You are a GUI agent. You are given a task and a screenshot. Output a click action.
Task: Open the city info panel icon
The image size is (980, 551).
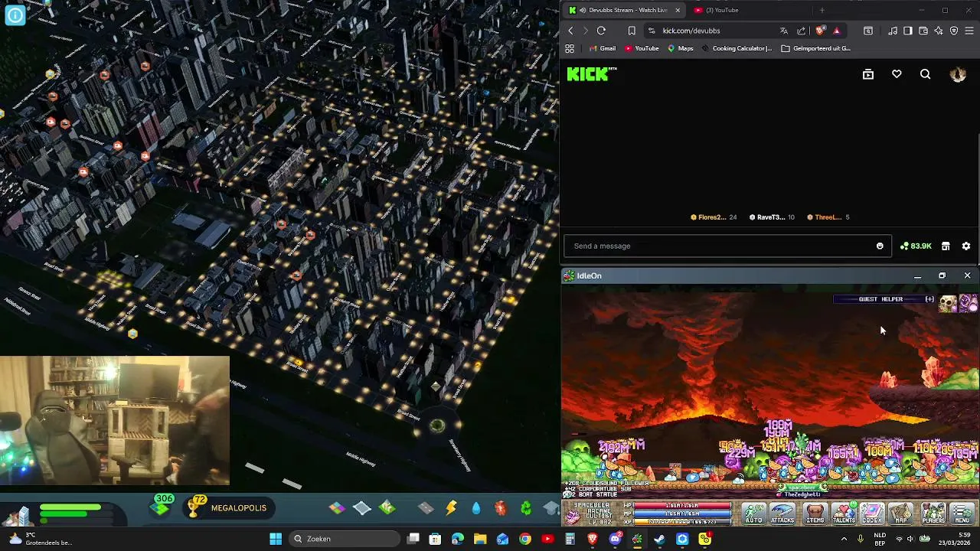(x=15, y=15)
